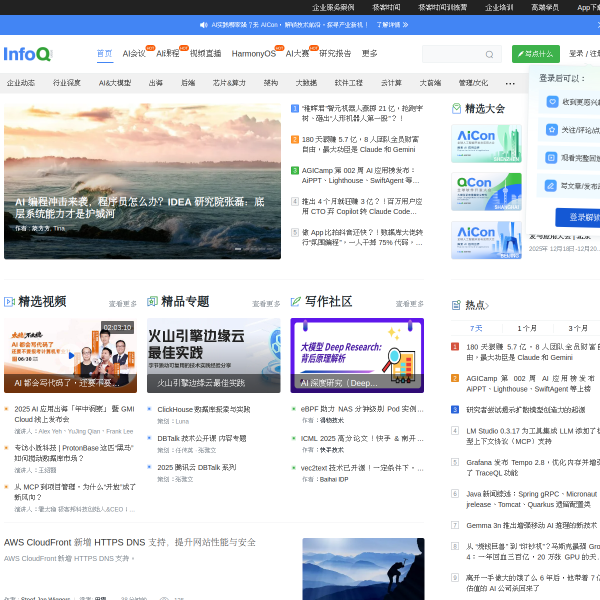Open headline ranked 4 about CTO Copilot
Screen dimensions: 600x600
[362, 206]
